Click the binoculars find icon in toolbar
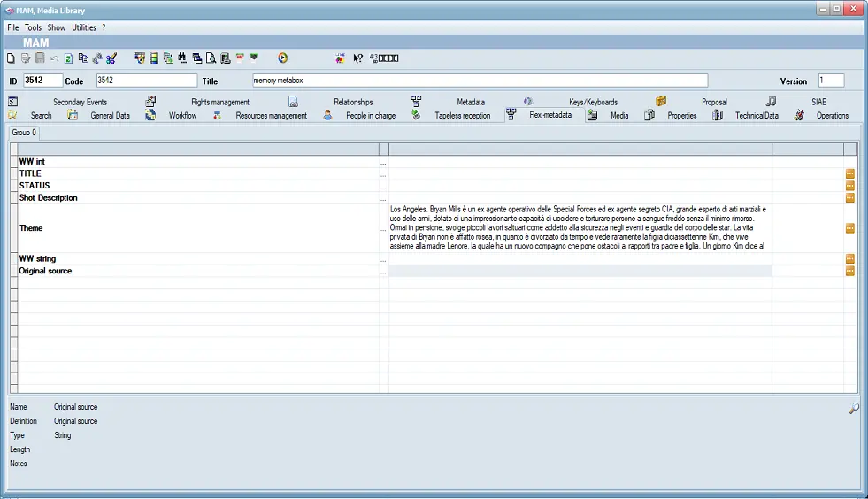Viewport: 868px width, 499px height. tap(181, 58)
